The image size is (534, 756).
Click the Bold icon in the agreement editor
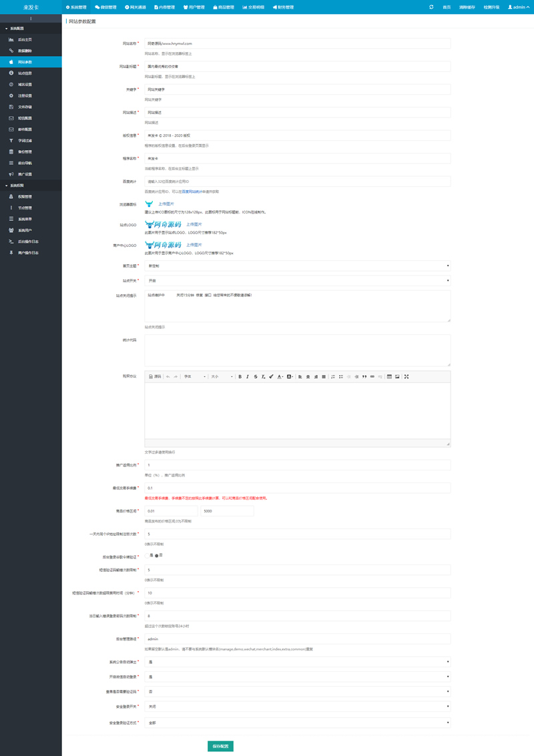(239, 376)
